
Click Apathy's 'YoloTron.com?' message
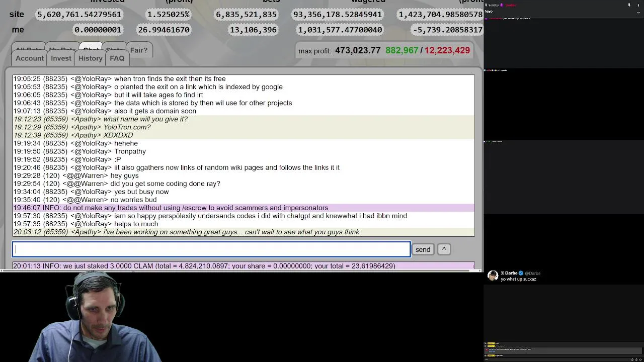pyautogui.click(x=244, y=127)
